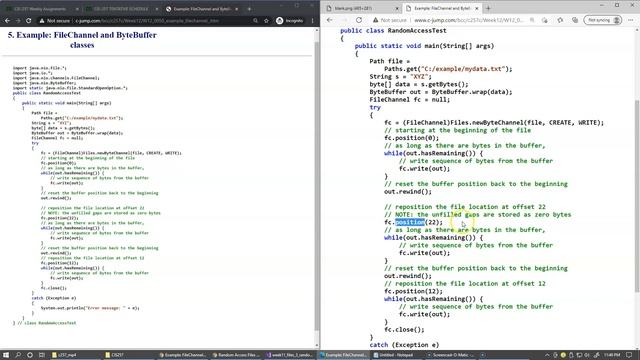Select the Example FileChannel tab in Edge

(x=442, y=8)
